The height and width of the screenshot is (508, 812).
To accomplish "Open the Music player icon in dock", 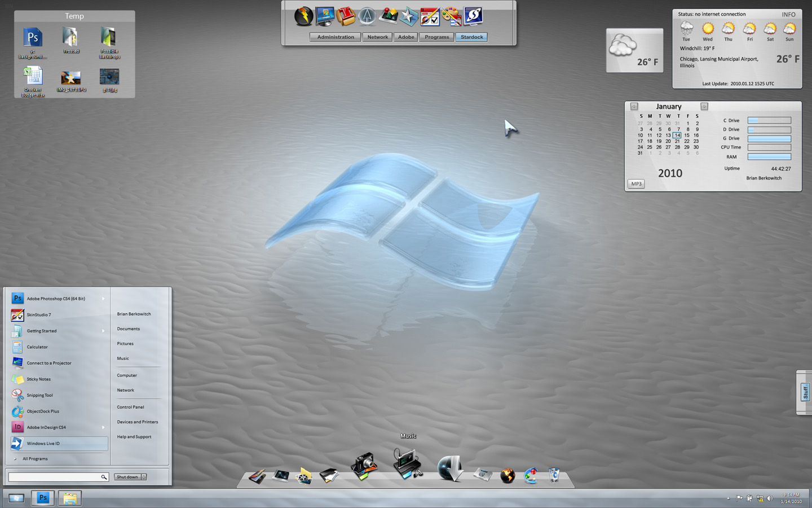I will coord(408,464).
